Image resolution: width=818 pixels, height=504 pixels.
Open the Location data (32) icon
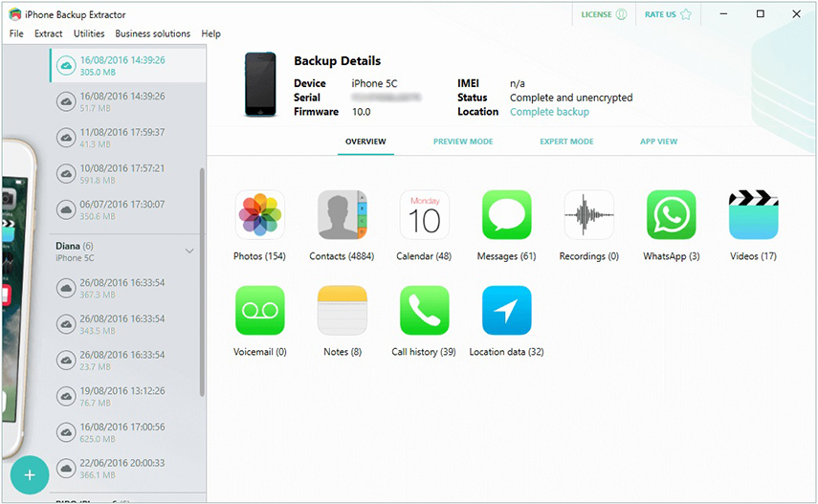506,311
